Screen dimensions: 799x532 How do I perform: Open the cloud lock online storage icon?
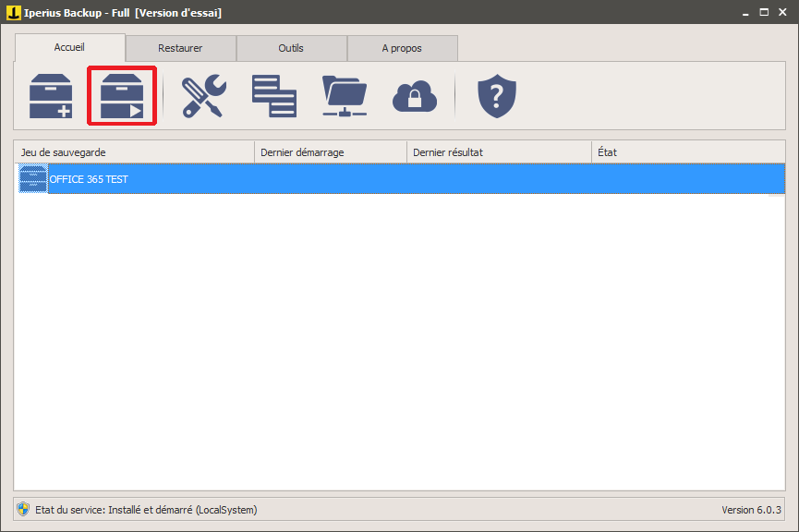(x=415, y=96)
